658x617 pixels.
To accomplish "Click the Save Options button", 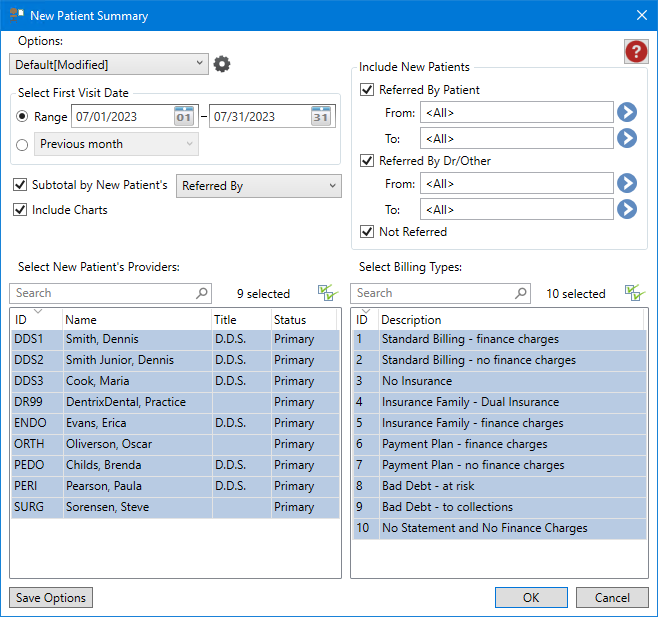I will (51, 598).
